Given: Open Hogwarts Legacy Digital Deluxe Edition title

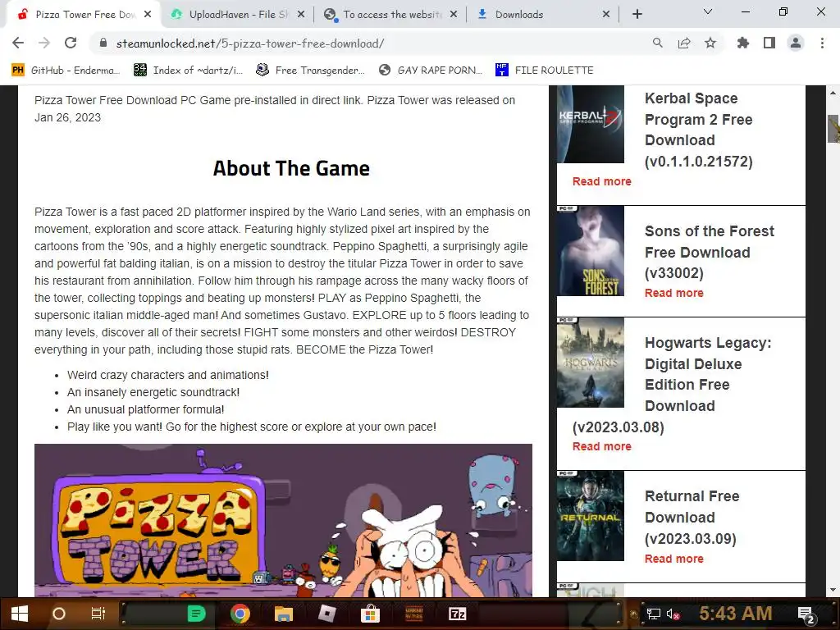Looking at the screenshot, I should pos(673,385).
